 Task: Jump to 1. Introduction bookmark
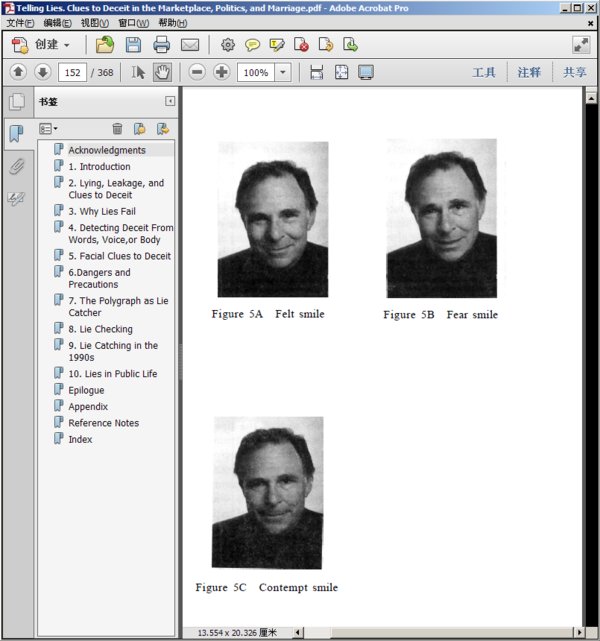99,166
